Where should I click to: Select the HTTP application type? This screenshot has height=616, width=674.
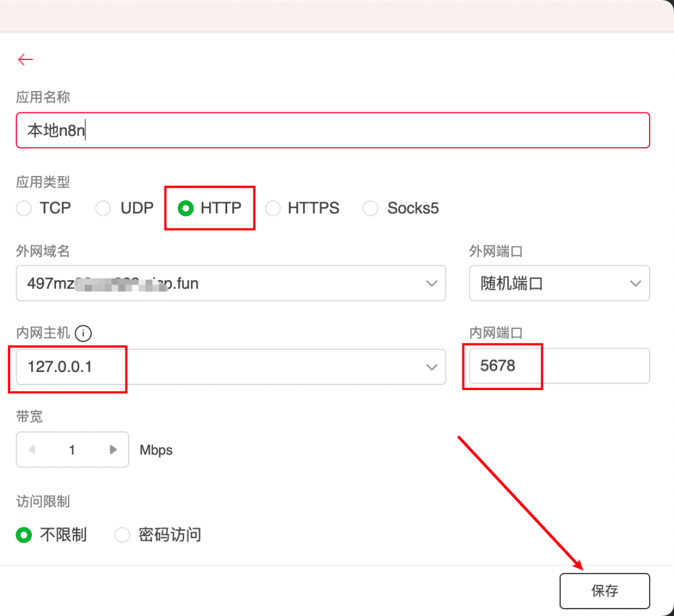185,208
